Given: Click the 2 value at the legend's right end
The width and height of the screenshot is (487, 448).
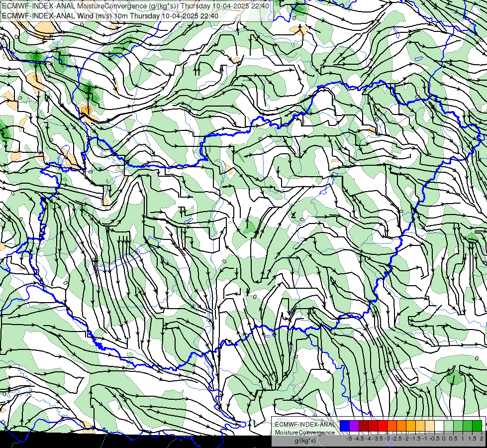Looking at the screenshot, I should pos(482,439).
